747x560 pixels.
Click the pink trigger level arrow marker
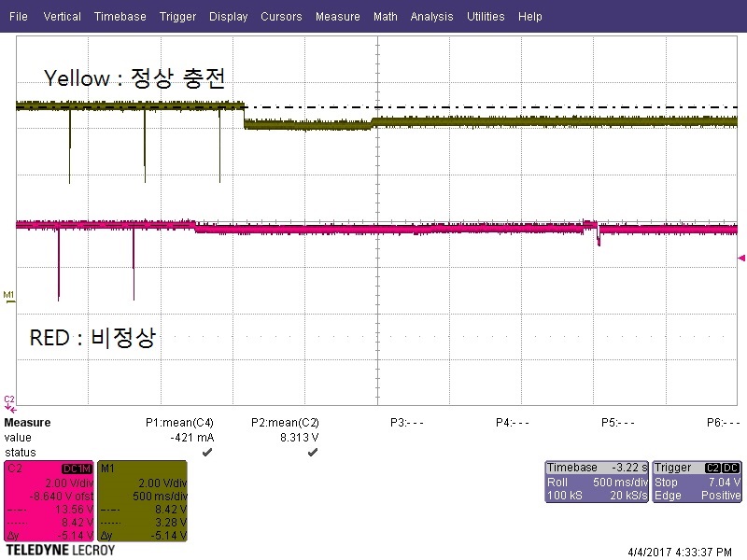point(741,259)
